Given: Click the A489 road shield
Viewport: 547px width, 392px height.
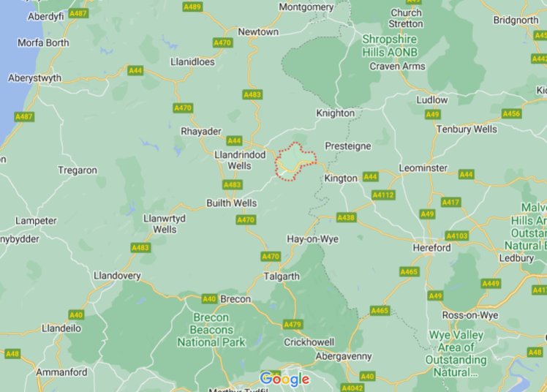Looking at the screenshot, I should (192, 7).
